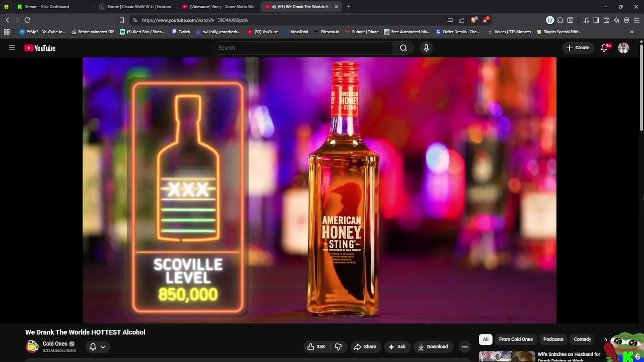Switch to Vinesauce Vinny tab
644x362 pixels.
[218, 7]
